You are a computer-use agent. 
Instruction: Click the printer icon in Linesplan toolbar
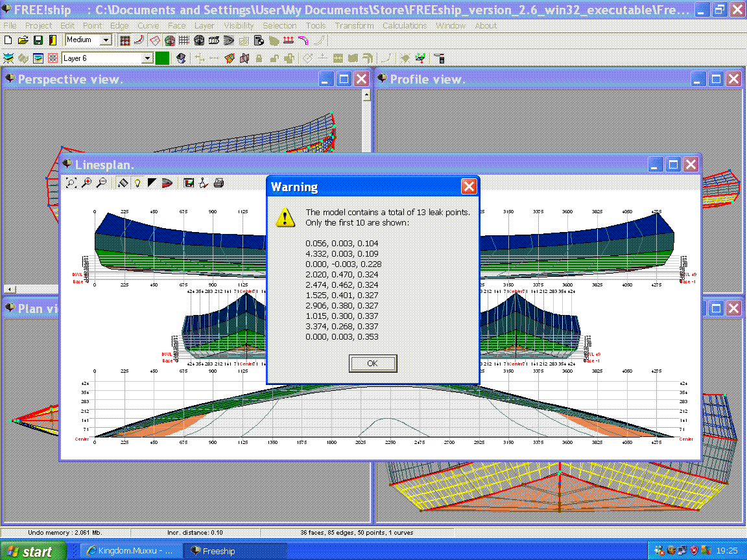tap(219, 183)
